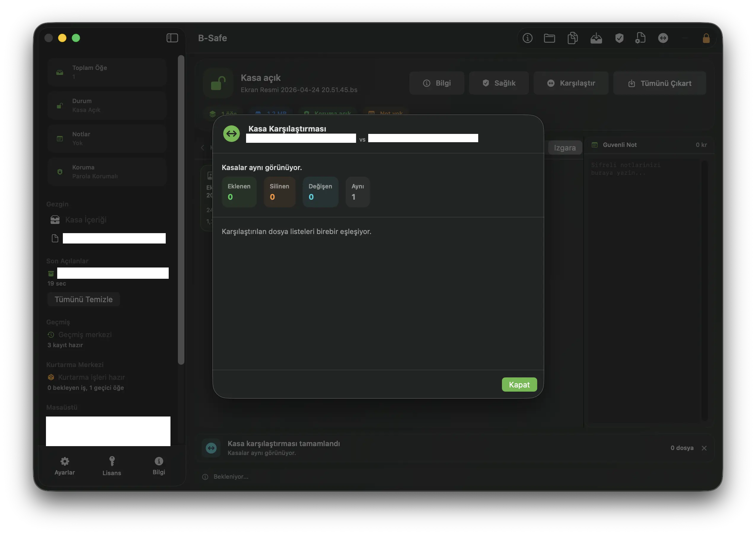Click the clock icon beside Geçmiş merkezi
Viewport: 756px width, 535px height.
[51, 335]
